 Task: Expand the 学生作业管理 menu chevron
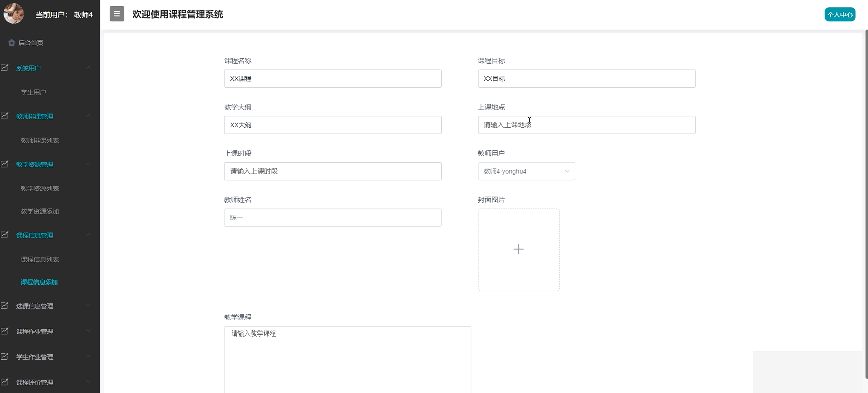click(88, 356)
